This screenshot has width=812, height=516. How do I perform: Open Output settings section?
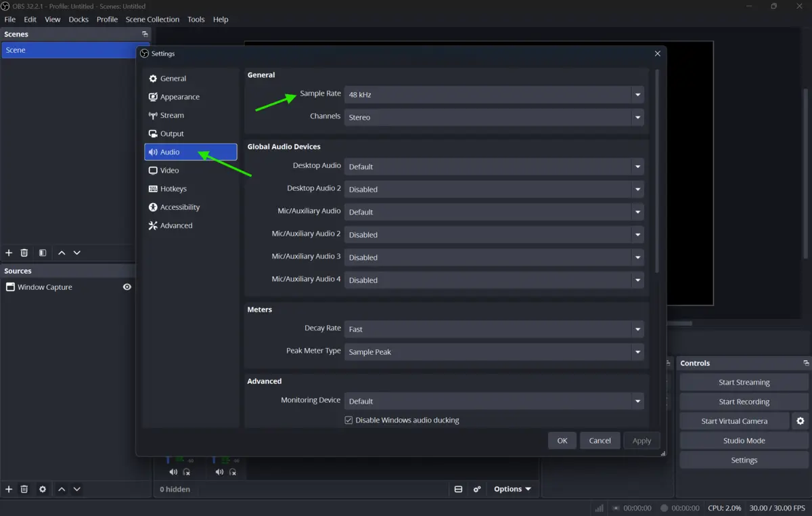pyautogui.click(x=191, y=133)
